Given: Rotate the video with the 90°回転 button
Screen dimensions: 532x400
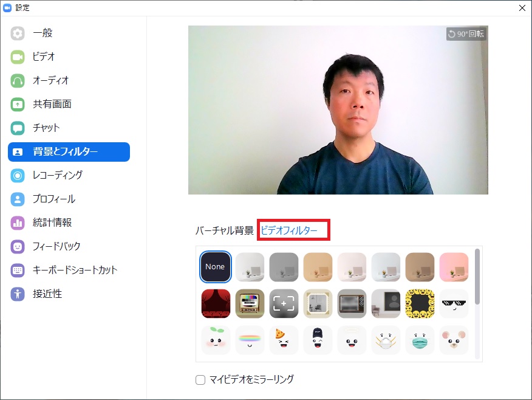Looking at the screenshot, I should (x=466, y=34).
